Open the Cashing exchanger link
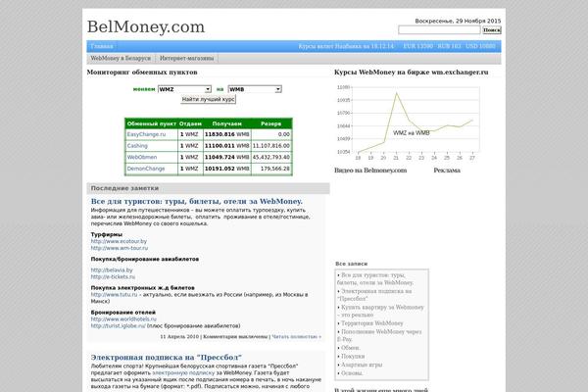Viewport: 588px width, 392px height. (137, 146)
